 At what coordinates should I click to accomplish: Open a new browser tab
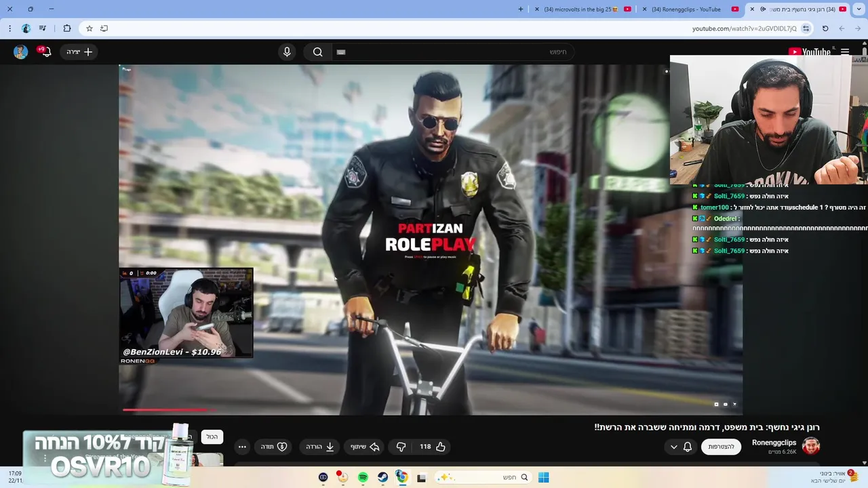coord(521,9)
